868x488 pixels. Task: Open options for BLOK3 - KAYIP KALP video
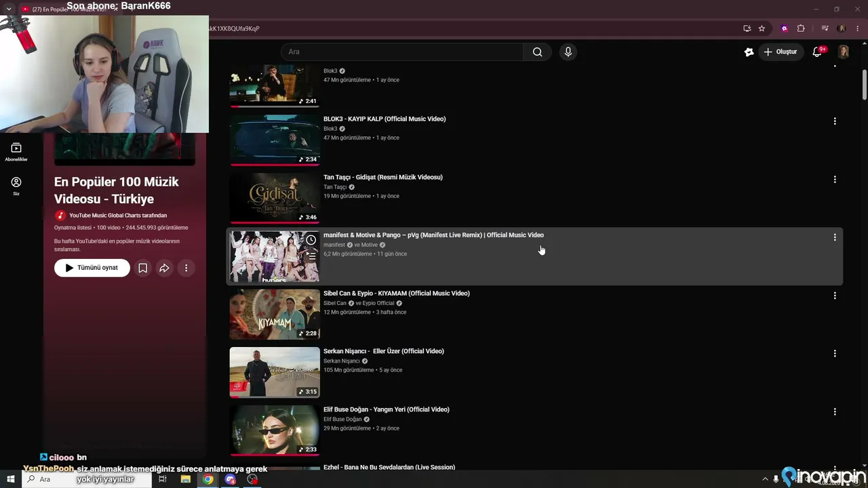click(835, 121)
